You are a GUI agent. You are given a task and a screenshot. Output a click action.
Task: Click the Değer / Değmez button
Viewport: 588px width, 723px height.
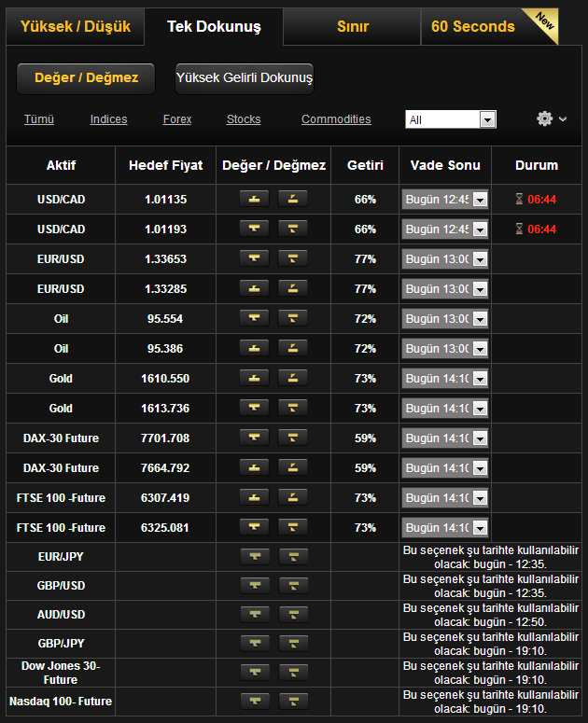[x=86, y=78]
